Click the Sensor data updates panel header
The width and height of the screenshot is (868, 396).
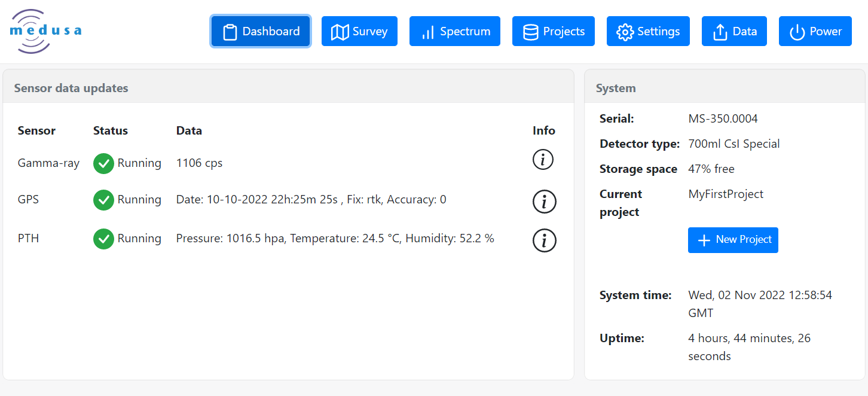pyautogui.click(x=71, y=88)
